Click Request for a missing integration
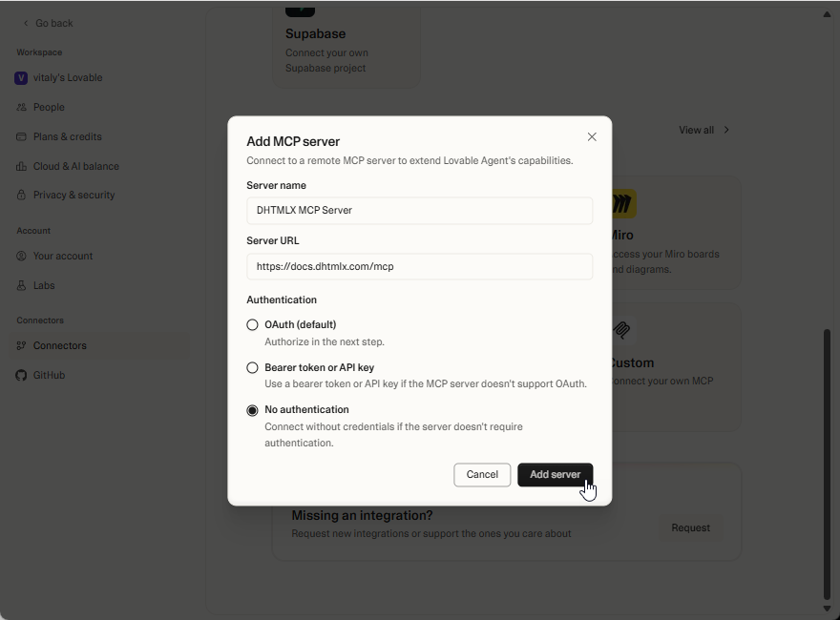This screenshot has height=620, width=840. 690,527
